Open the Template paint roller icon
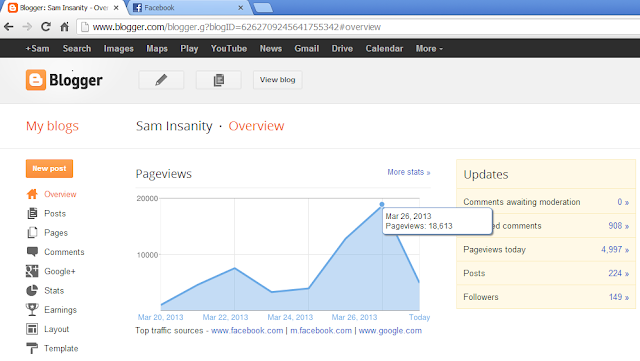The height and width of the screenshot is (361, 640). click(x=32, y=348)
